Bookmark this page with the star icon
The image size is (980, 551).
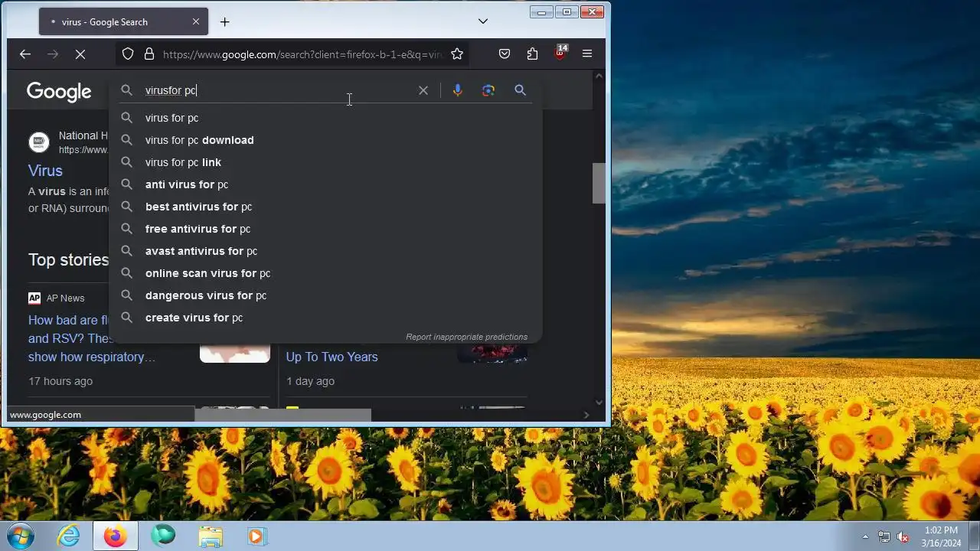[x=457, y=54]
